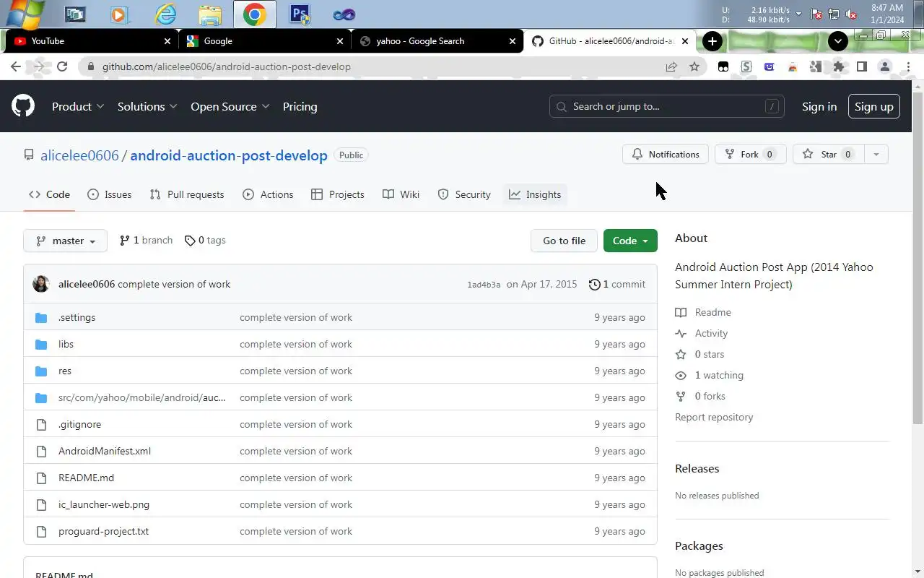Open the Pull requests tab
Screen dimensions: 924x578
187,194
